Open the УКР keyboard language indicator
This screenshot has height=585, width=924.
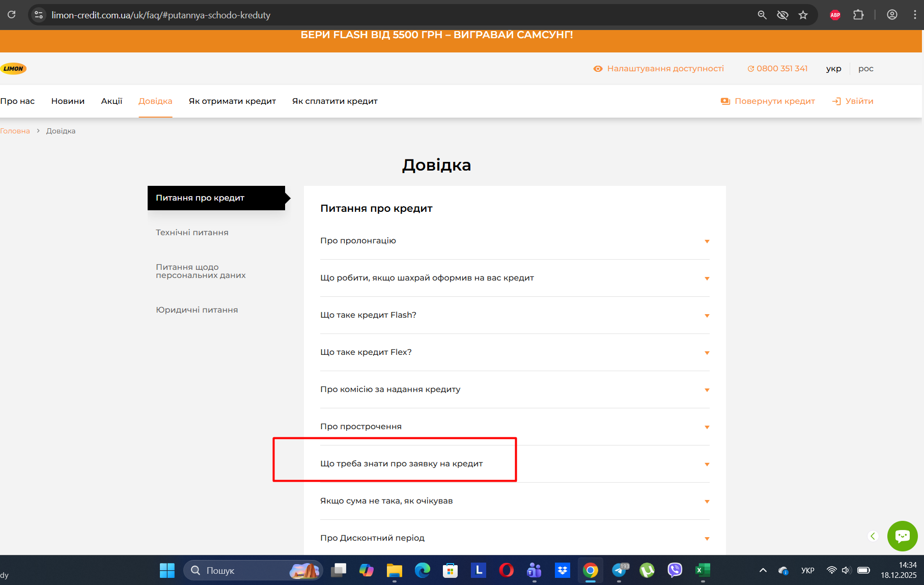click(807, 570)
